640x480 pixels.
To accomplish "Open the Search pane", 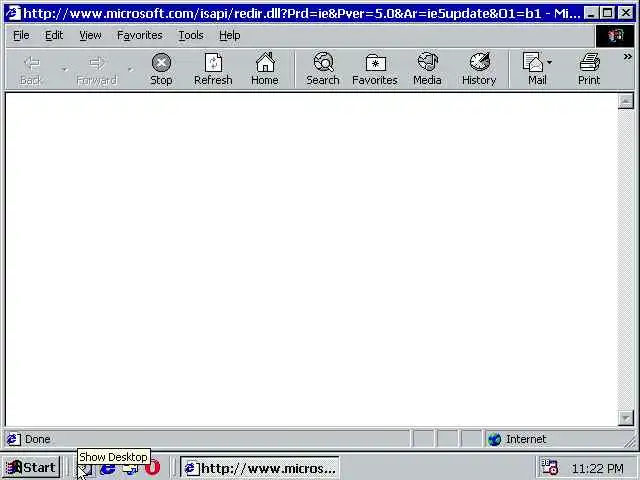I will (x=323, y=69).
